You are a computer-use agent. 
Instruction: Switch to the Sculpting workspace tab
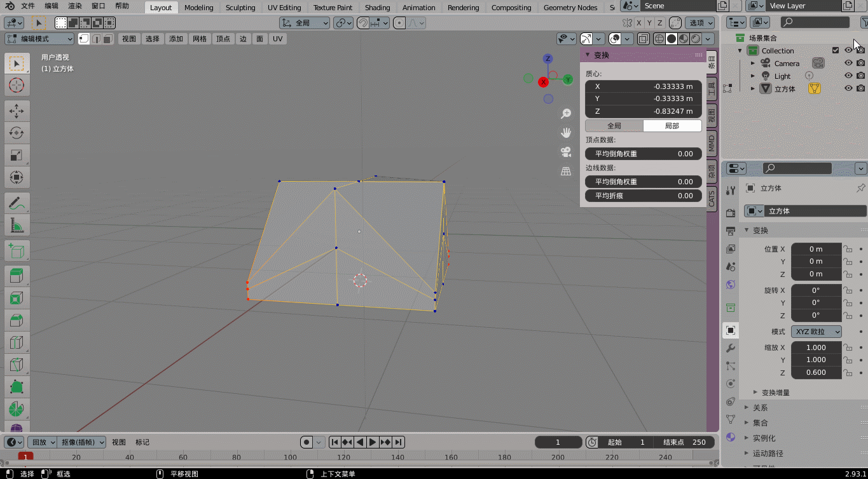pyautogui.click(x=240, y=8)
